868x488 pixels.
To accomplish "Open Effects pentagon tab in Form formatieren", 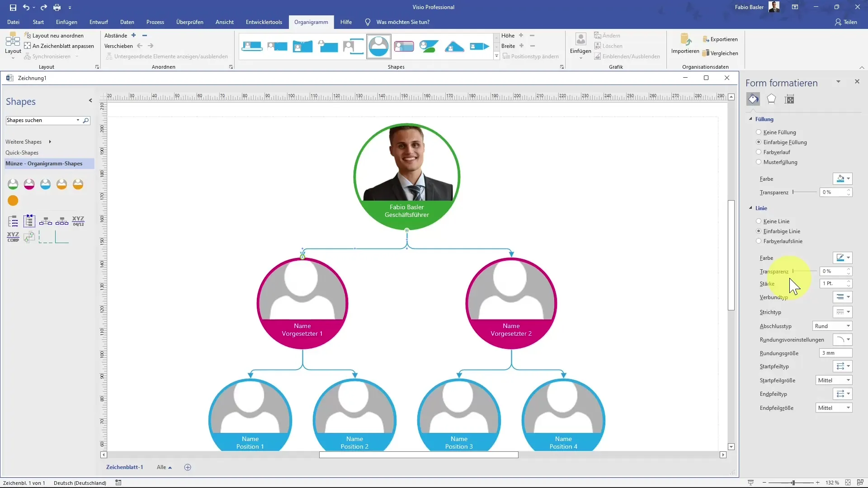I will (x=771, y=99).
